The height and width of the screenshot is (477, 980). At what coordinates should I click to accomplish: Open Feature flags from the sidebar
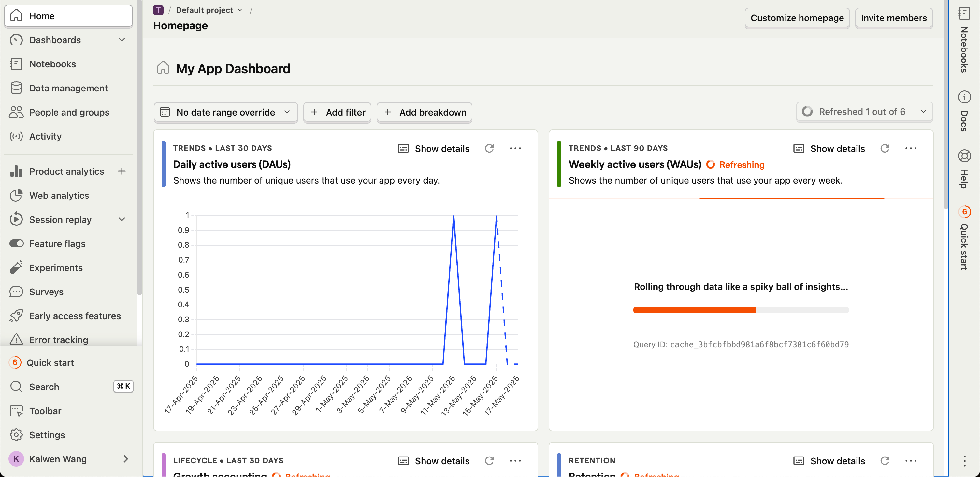tap(57, 244)
